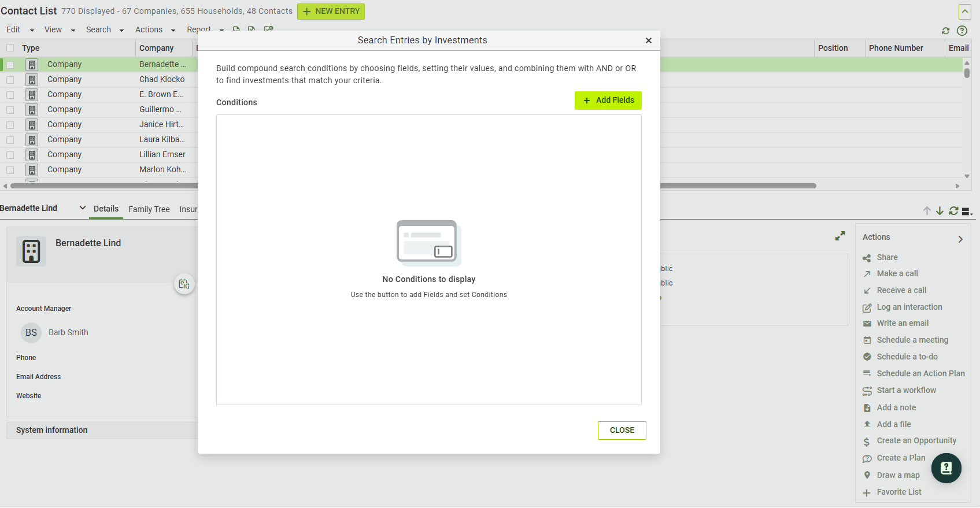Check the box for Guillermo row
Screen dimensions: 980x508
coord(10,110)
